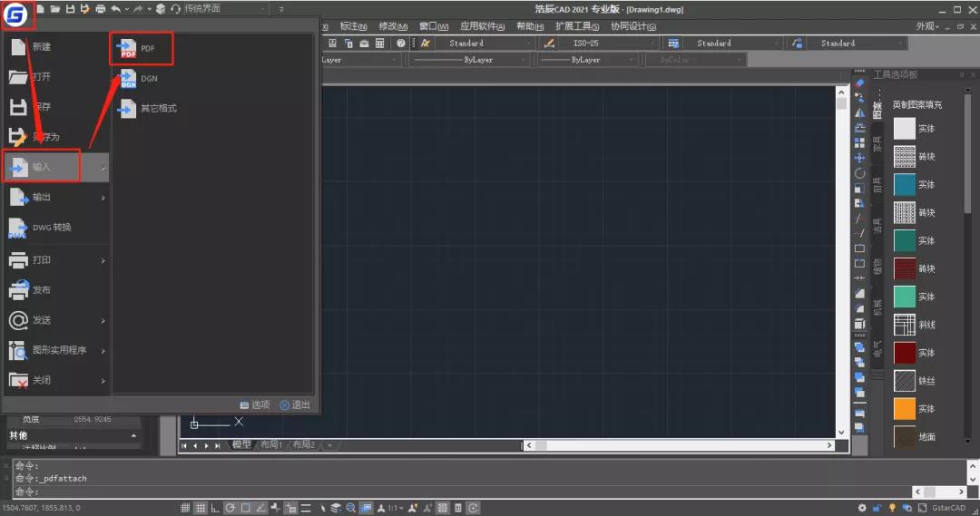This screenshot has width=980, height=516.
Task: Click the 退出 exit button
Action: pos(295,404)
